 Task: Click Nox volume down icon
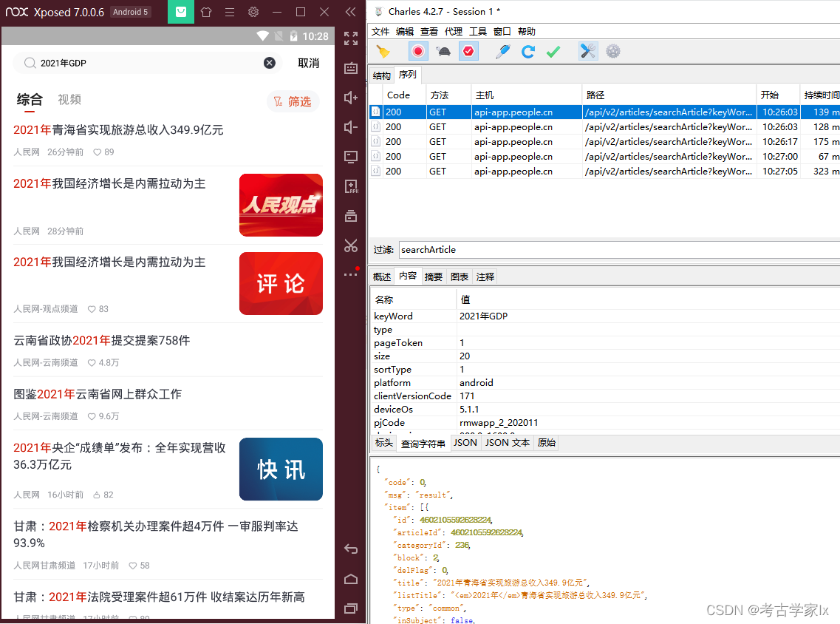pyautogui.click(x=351, y=127)
